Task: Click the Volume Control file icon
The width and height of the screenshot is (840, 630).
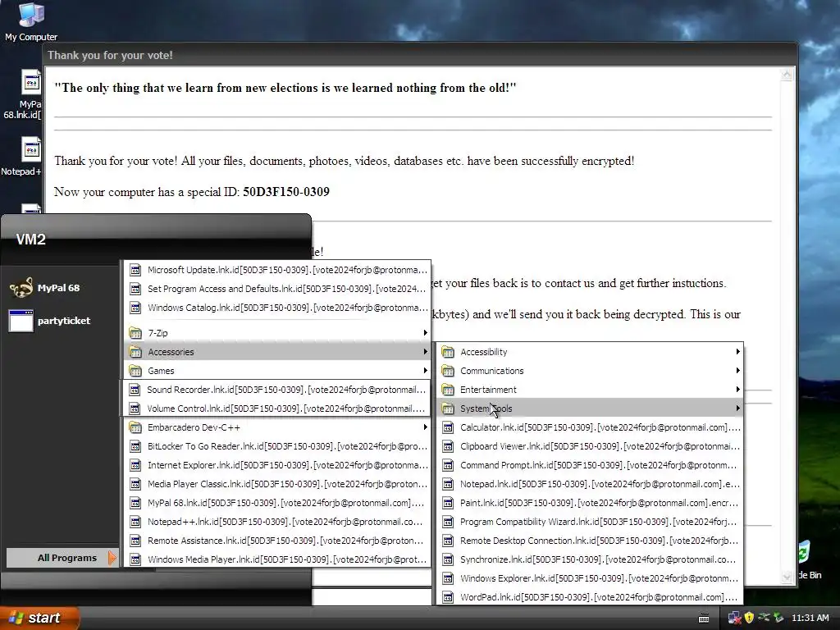Action: (135, 409)
